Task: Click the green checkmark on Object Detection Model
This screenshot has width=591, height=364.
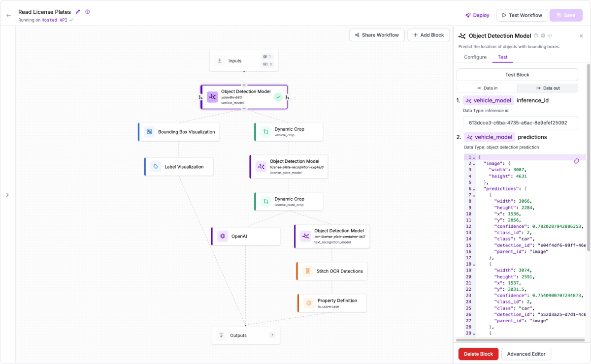Action: [x=278, y=97]
